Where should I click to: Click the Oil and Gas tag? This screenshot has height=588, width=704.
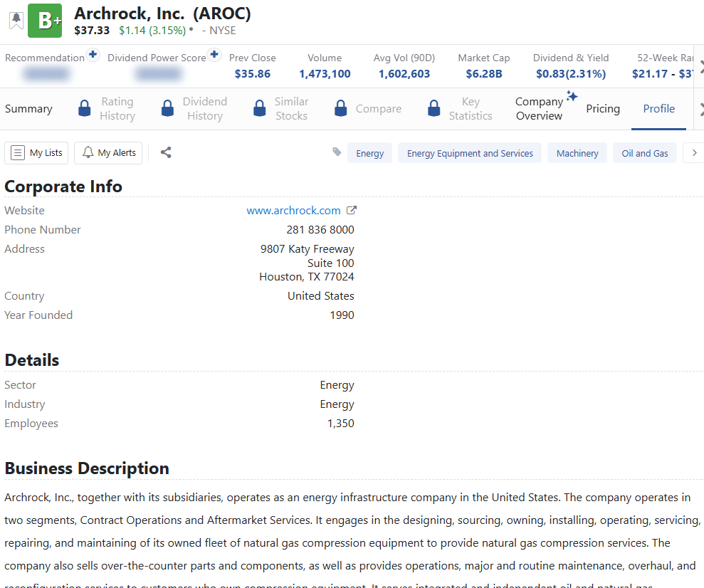click(644, 153)
